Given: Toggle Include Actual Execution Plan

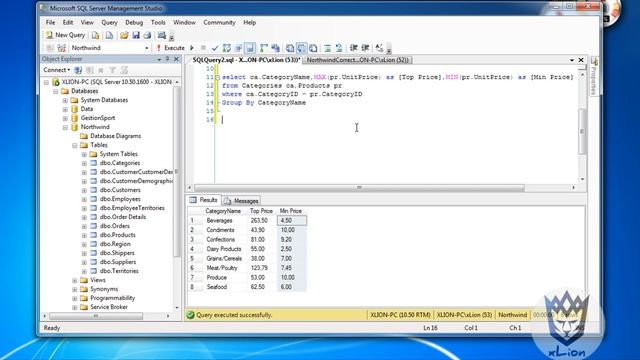Looking at the screenshot, I should point(264,48).
